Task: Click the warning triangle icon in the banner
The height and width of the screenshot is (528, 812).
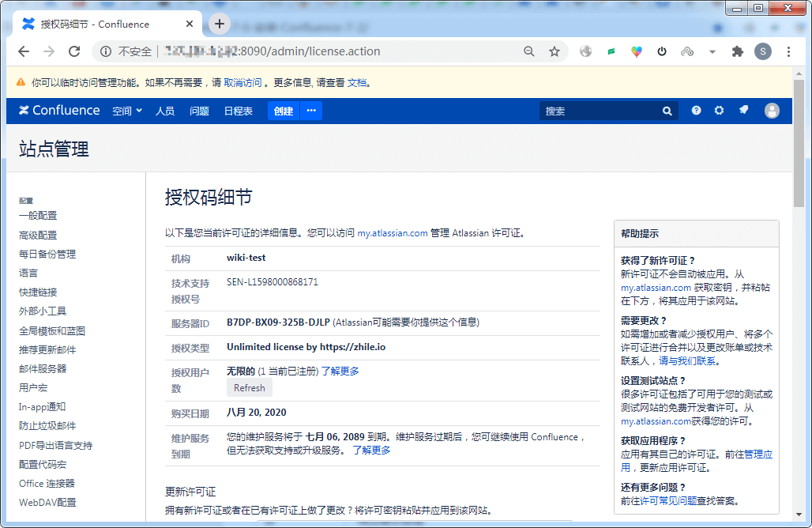Action: (21, 82)
